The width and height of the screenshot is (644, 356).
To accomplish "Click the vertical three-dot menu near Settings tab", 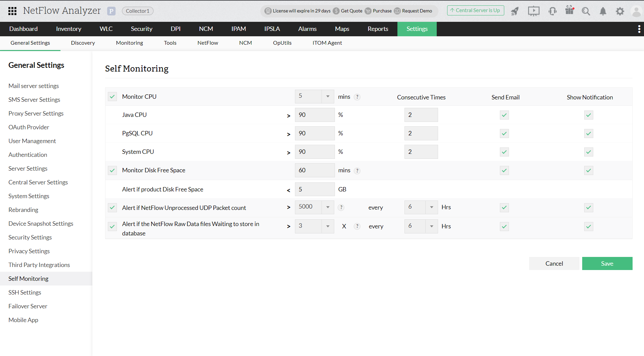I will [639, 29].
